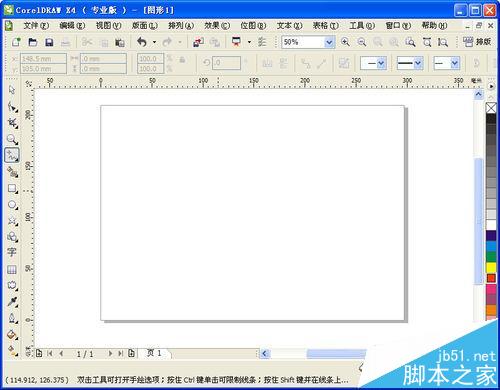Select the Fill bucket tool
Image resolution: width=500 pixels, height=390 pixels.
point(12,334)
